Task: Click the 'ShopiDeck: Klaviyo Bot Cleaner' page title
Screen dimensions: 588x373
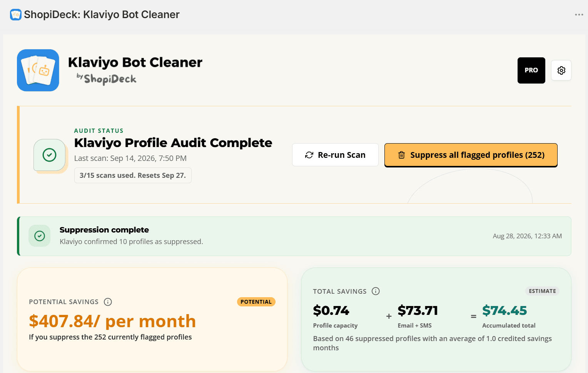Action: [102, 15]
